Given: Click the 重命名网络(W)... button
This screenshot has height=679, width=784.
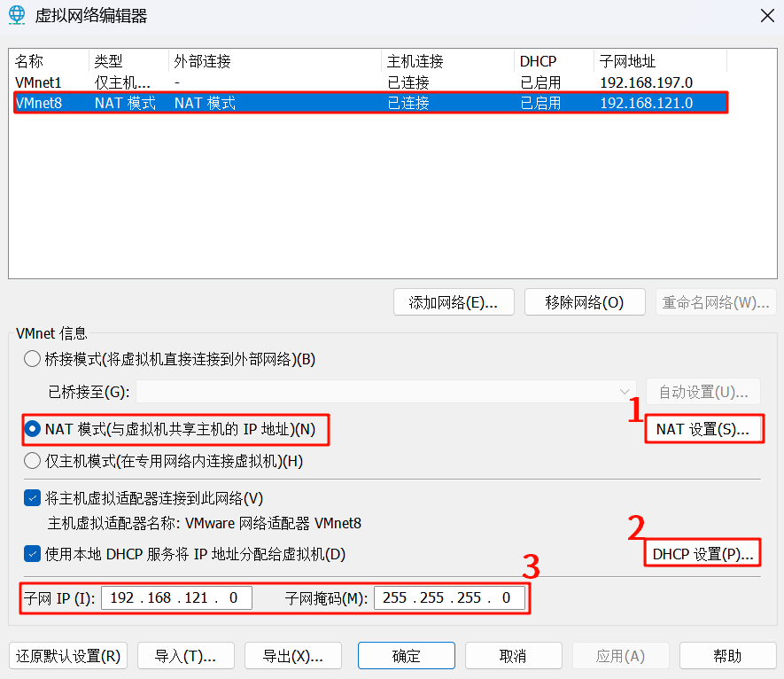Looking at the screenshot, I should (716, 301).
